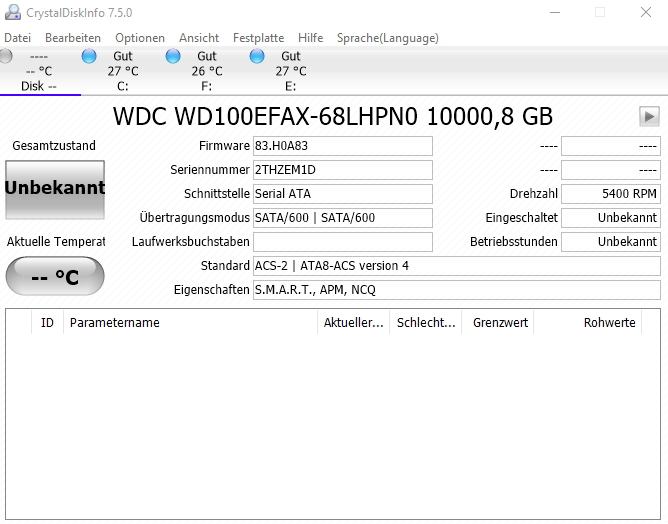Click the Eigenschaften field S.M.A.R.T., APM, NCQ
This screenshot has height=524, width=668.
click(x=457, y=290)
